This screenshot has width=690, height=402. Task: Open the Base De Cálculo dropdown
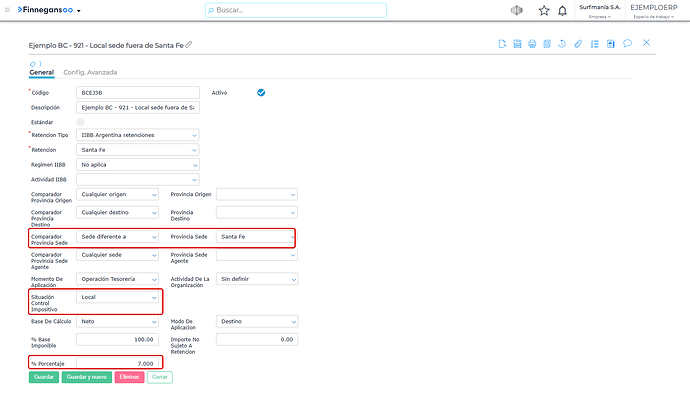pyautogui.click(x=117, y=322)
